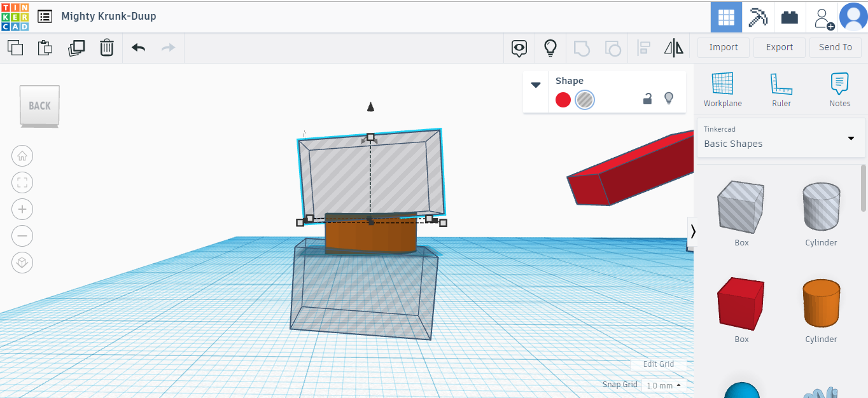The width and height of the screenshot is (868, 398).
Task: Open the Basic Shapes library dropdown
Action: 781,137
